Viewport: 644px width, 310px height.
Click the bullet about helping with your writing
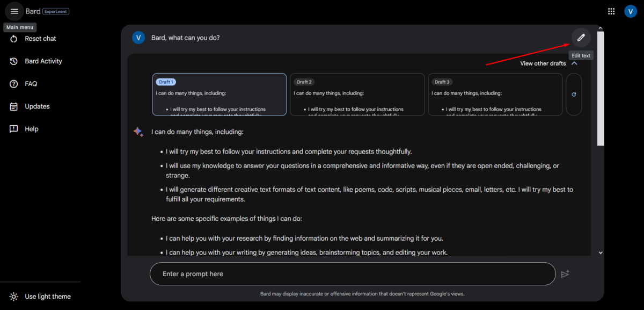click(x=306, y=253)
